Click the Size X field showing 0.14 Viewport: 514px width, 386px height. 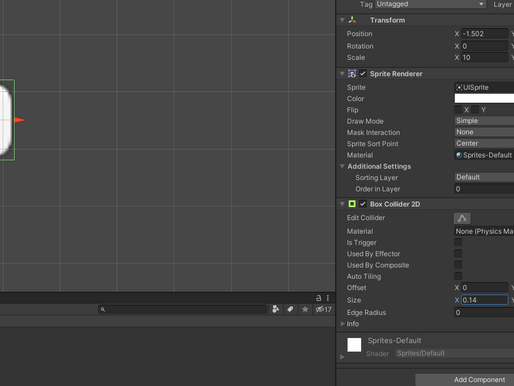(485, 300)
